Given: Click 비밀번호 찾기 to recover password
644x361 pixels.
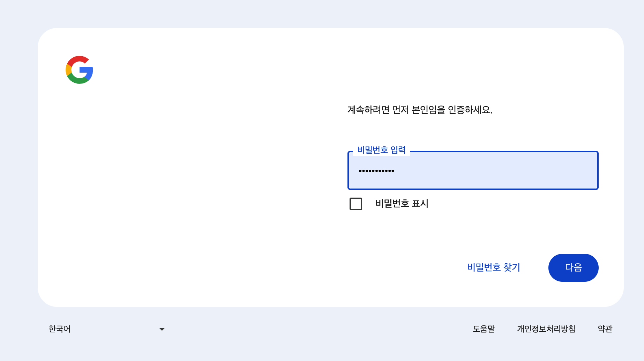Looking at the screenshot, I should (493, 267).
